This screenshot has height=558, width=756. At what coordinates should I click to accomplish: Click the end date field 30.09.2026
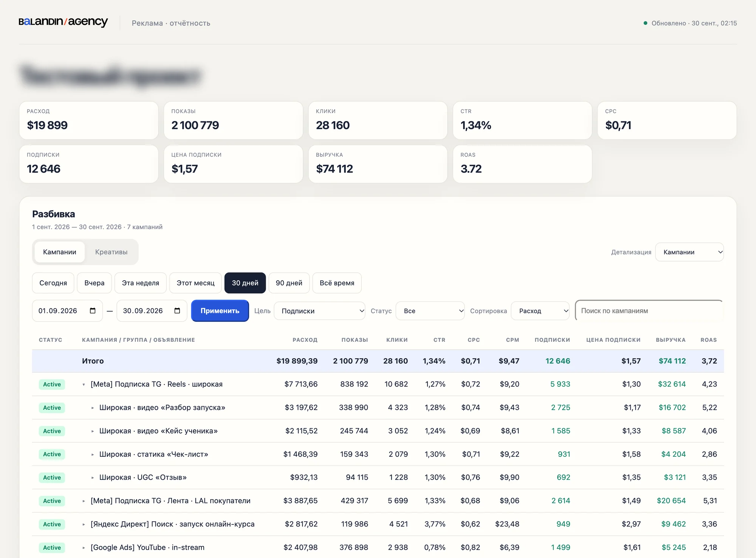pyautogui.click(x=152, y=311)
